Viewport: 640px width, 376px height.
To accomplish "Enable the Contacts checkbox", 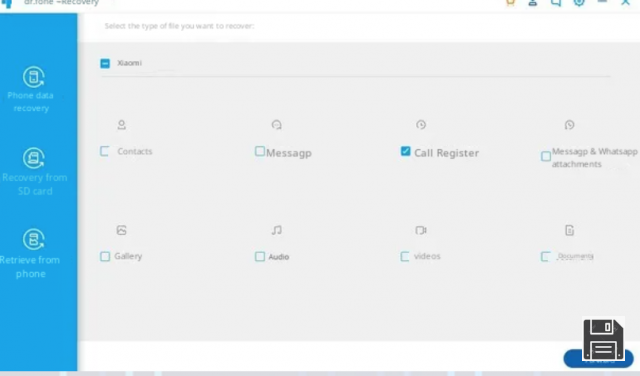I will 105,151.
